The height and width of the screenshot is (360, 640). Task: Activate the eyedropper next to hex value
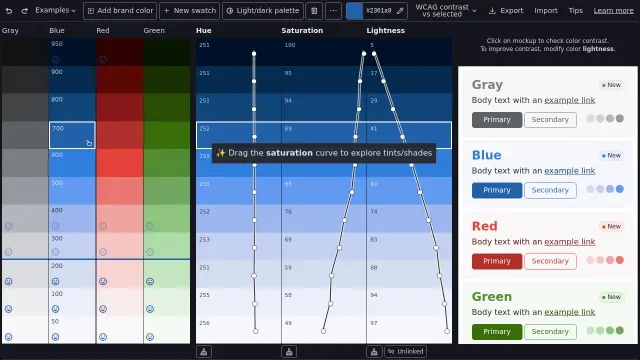click(400, 11)
